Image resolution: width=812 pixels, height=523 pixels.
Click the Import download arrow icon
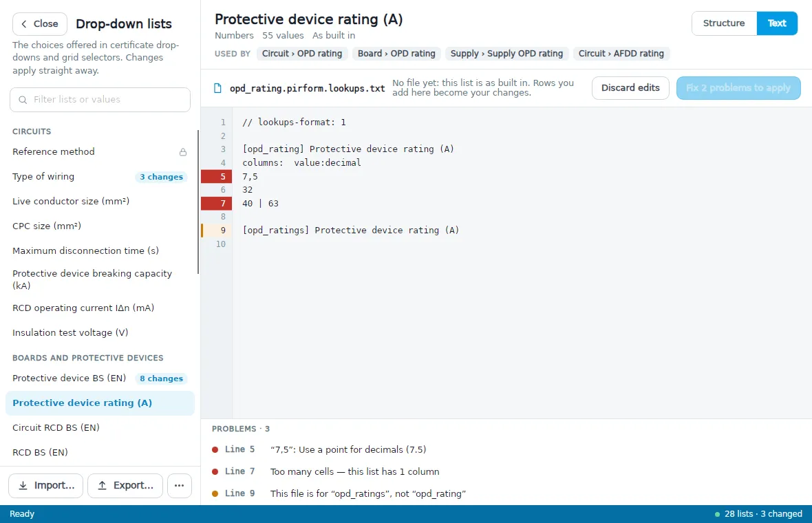pos(23,485)
